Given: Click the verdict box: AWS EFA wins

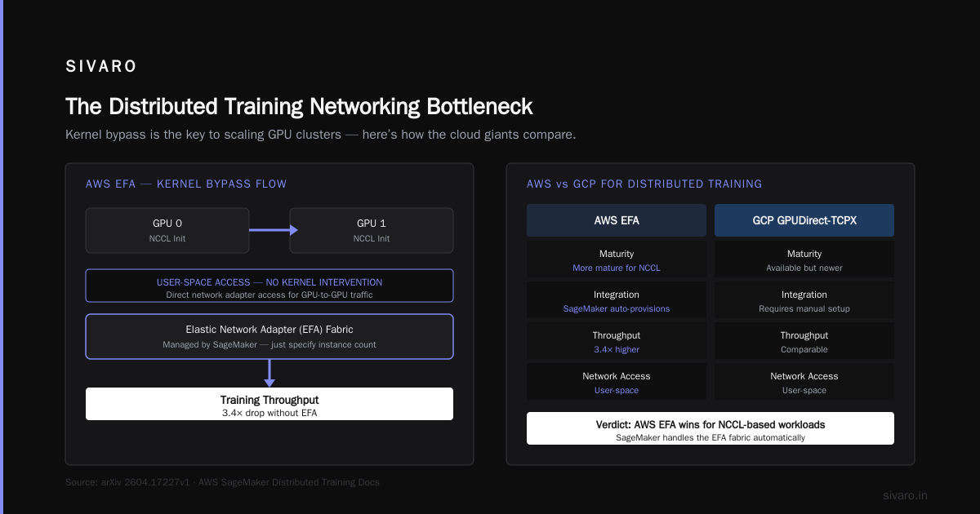Looking at the screenshot, I should point(710,428).
